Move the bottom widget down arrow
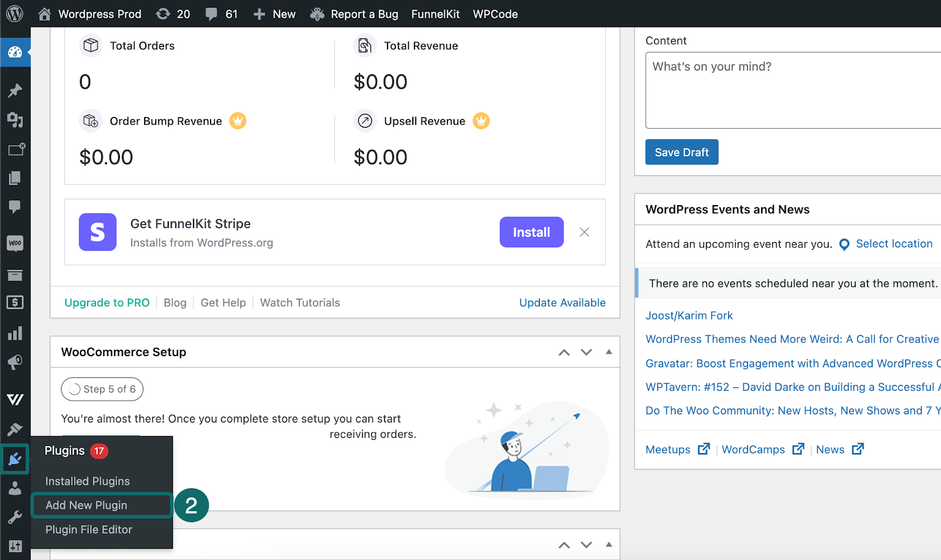Viewport: 941px width, 560px height. click(586, 545)
